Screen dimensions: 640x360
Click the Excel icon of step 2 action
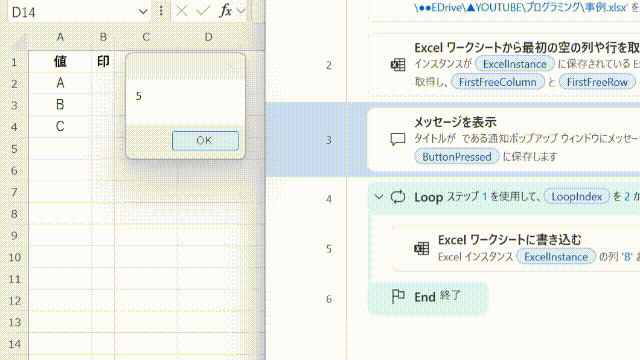pos(398,64)
